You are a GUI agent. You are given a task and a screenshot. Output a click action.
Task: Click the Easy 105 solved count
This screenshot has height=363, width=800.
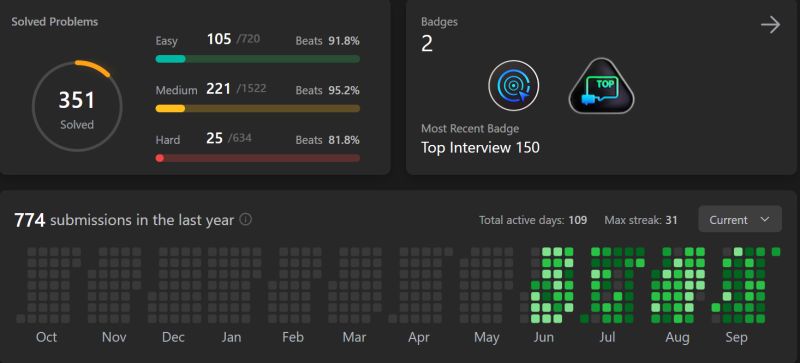pos(219,39)
